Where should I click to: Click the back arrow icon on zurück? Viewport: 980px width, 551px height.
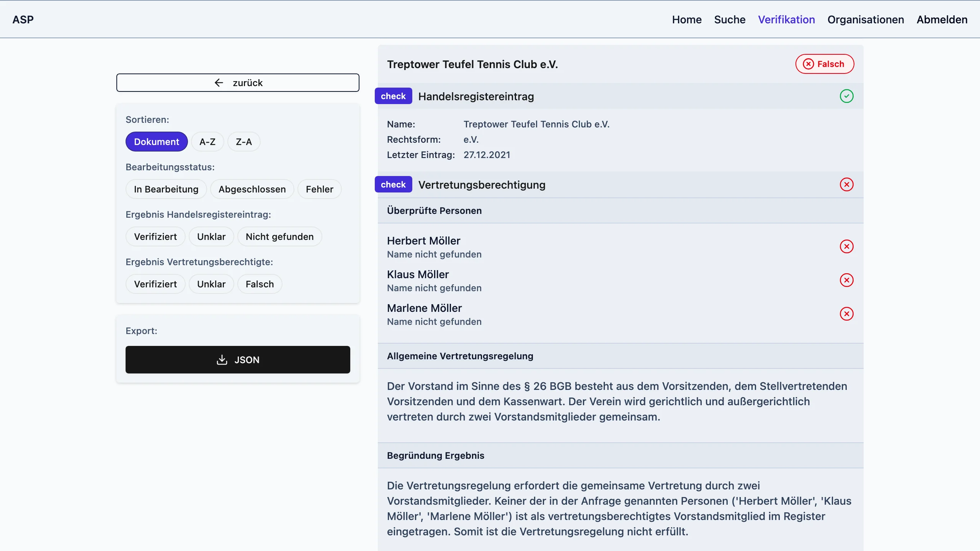(219, 83)
